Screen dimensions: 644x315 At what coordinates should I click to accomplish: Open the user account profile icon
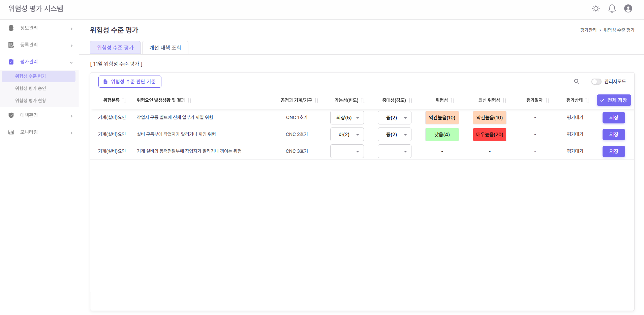click(628, 9)
